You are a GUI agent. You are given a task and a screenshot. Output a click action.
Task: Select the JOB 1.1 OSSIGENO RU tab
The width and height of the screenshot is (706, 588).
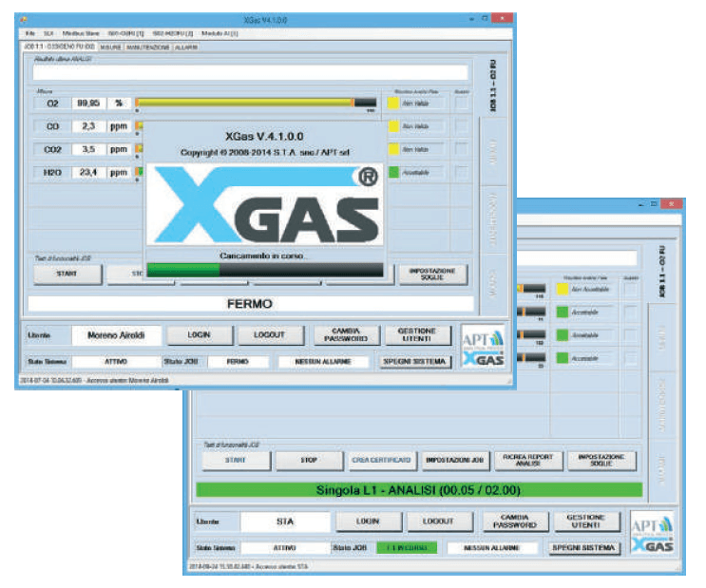[x=60, y=47]
